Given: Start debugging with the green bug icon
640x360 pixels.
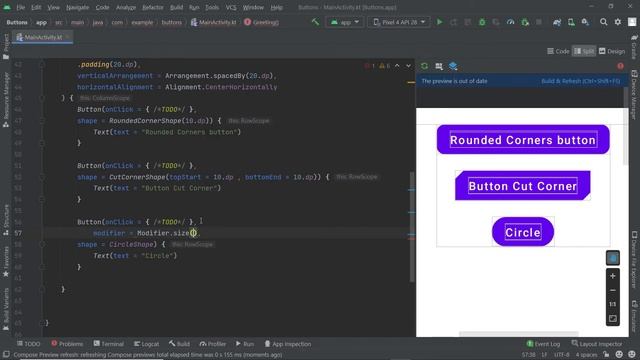Looking at the screenshot, I should [x=482, y=22].
